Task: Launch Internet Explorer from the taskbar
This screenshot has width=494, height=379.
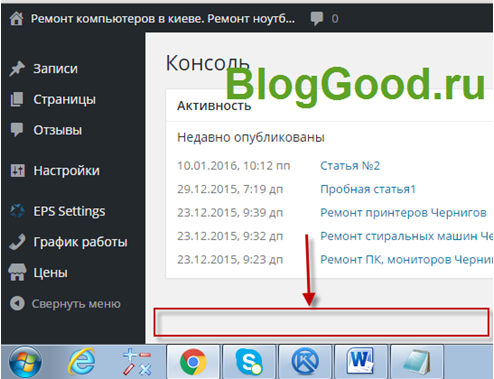Action: tap(82, 362)
